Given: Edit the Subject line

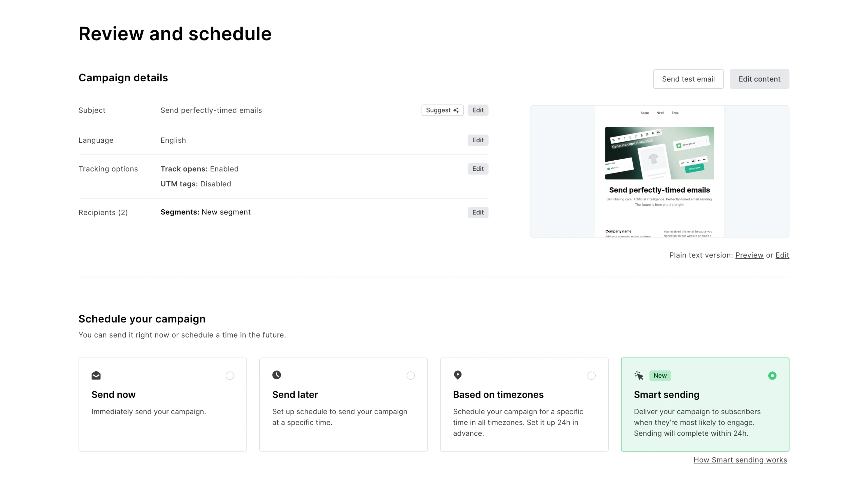Looking at the screenshot, I should tap(478, 110).
